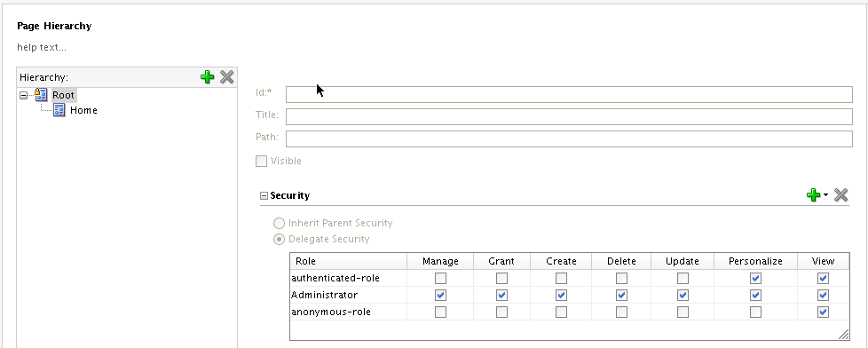Select Inherit Parent Security option

(280, 224)
